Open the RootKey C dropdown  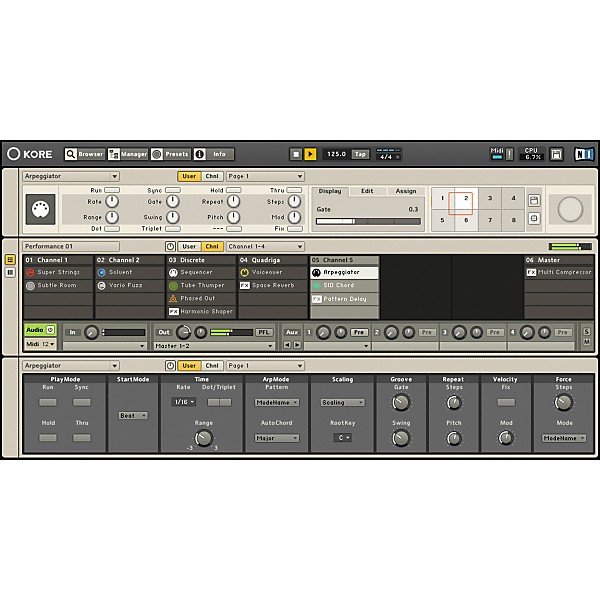click(343, 438)
